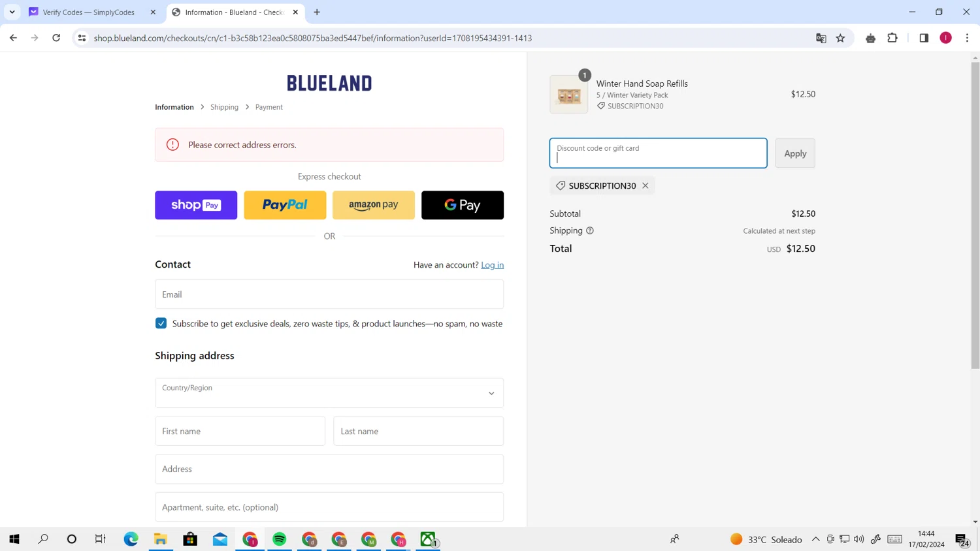
Task: Choose PayPal express checkout
Action: pos(285,205)
